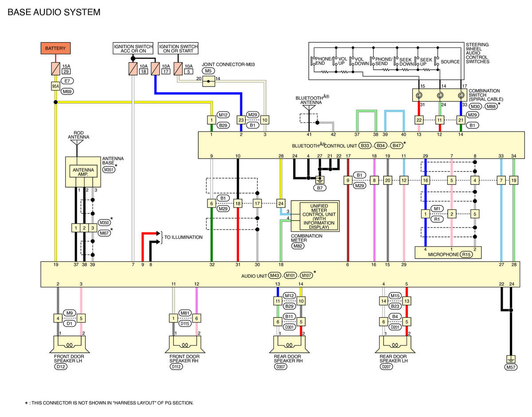
Task: Click the B33 connector label
Action: click(x=365, y=146)
